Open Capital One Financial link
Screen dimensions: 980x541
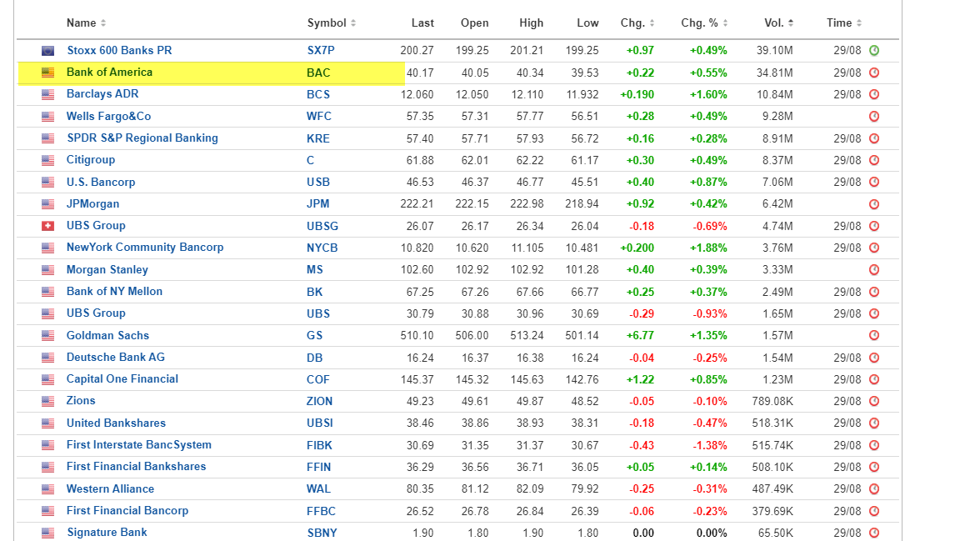coord(122,379)
